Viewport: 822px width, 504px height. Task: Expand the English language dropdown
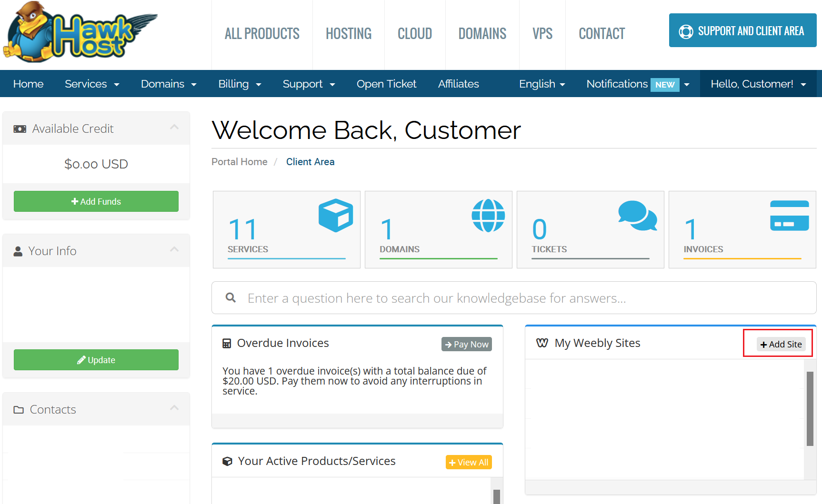point(541,84)
